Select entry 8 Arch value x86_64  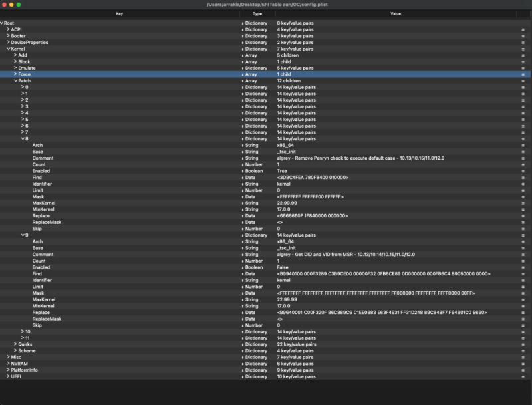(x=285, y=145)
